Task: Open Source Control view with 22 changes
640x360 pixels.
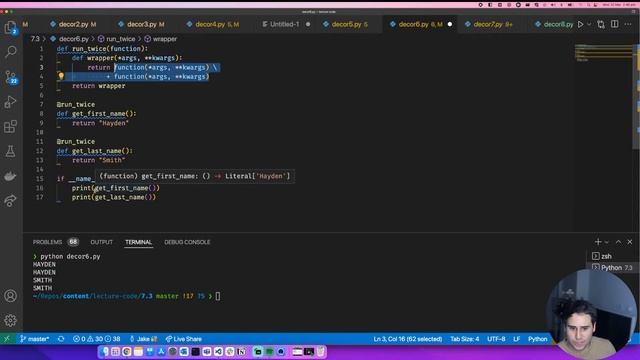Action: [x=11, y=77]
